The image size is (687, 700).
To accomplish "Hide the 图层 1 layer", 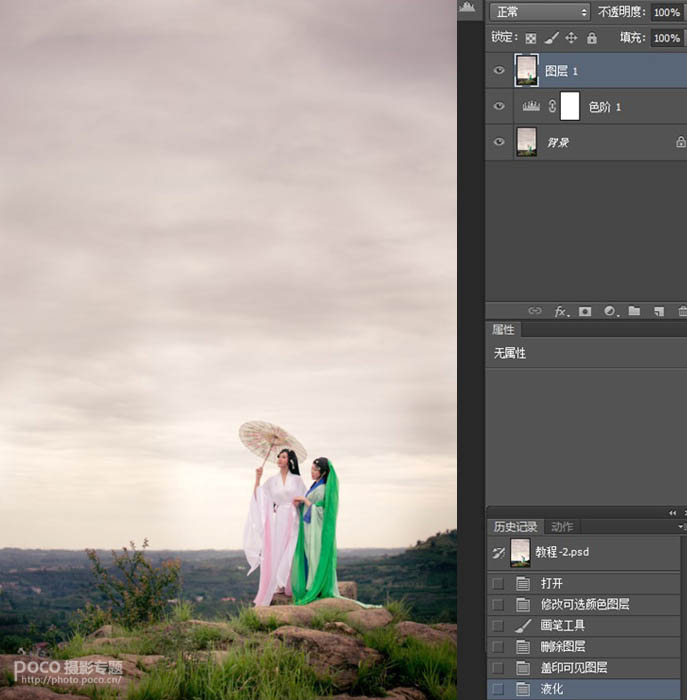I will tap(499, 71).
